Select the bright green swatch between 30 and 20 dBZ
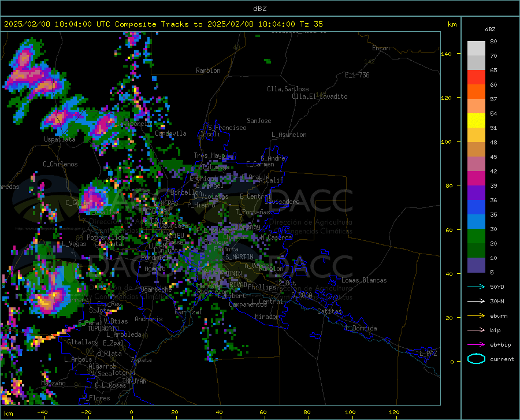Viewport: 520px width, 420px height. click(476, 236)
